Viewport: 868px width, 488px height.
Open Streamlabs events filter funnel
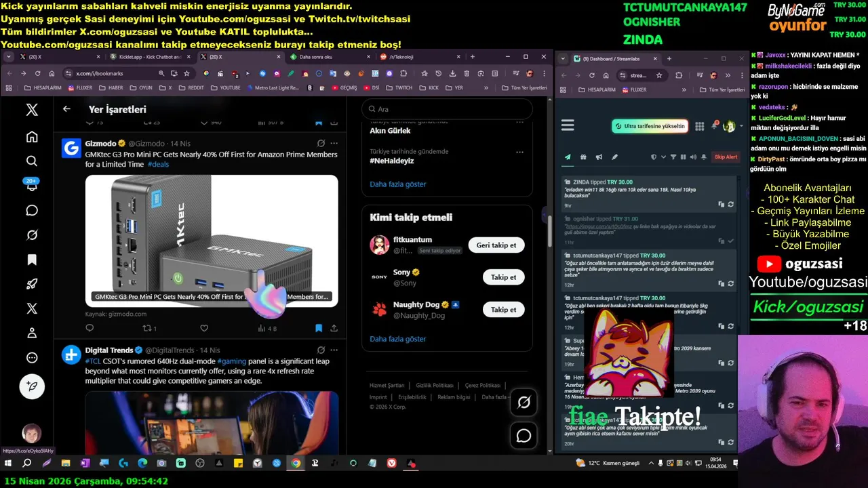(673, 157)
